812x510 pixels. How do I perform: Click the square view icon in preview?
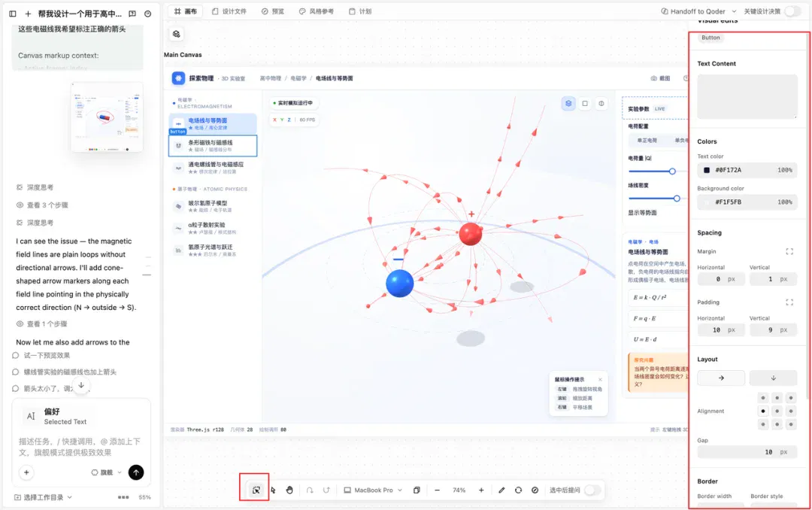point(585,104)
